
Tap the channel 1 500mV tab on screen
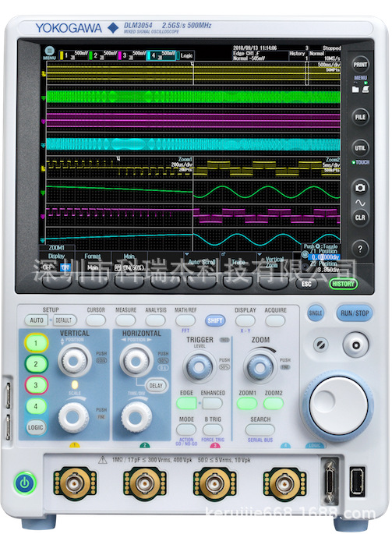coord(72,55)
